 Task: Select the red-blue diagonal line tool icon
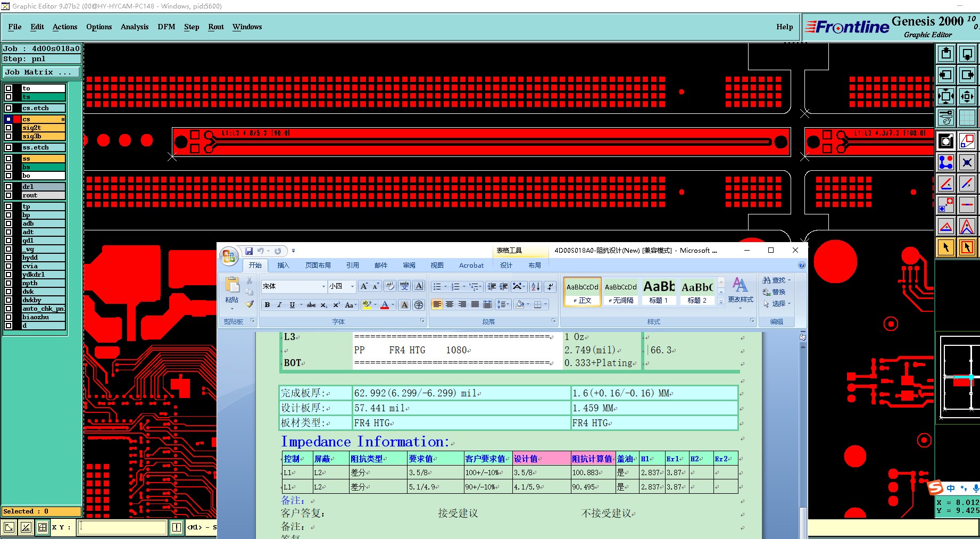(967, 184)
